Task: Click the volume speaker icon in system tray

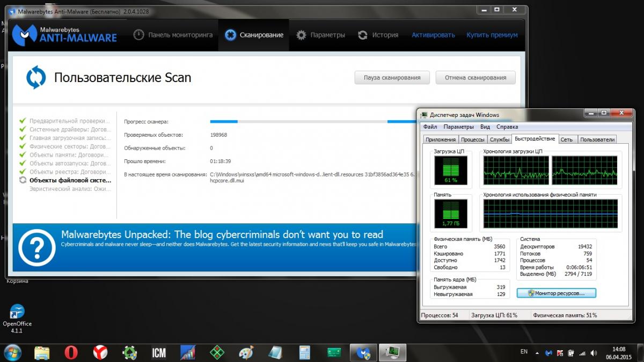Action: (593, 353)
